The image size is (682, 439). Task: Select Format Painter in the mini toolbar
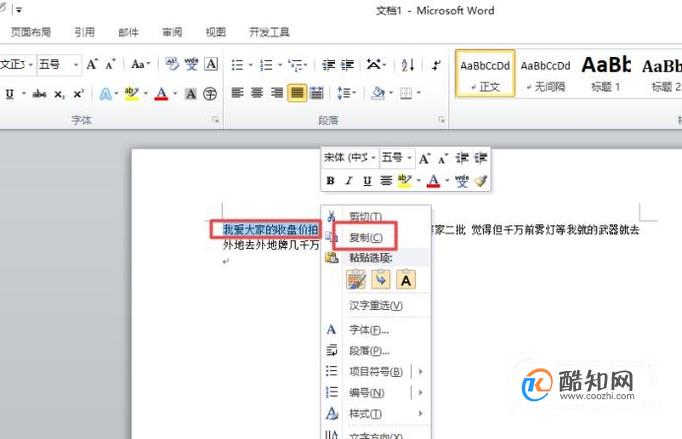480,181
